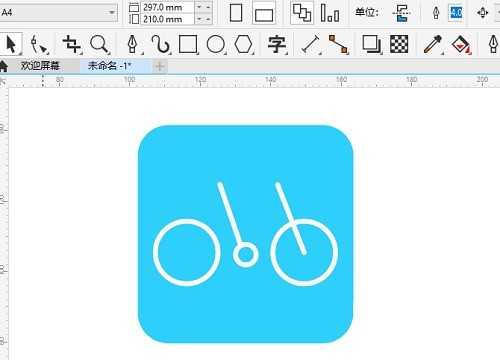Click the 210.0 mm page height field
The height and width of the screenshot is (360, 500).
[x=167, y=19]
